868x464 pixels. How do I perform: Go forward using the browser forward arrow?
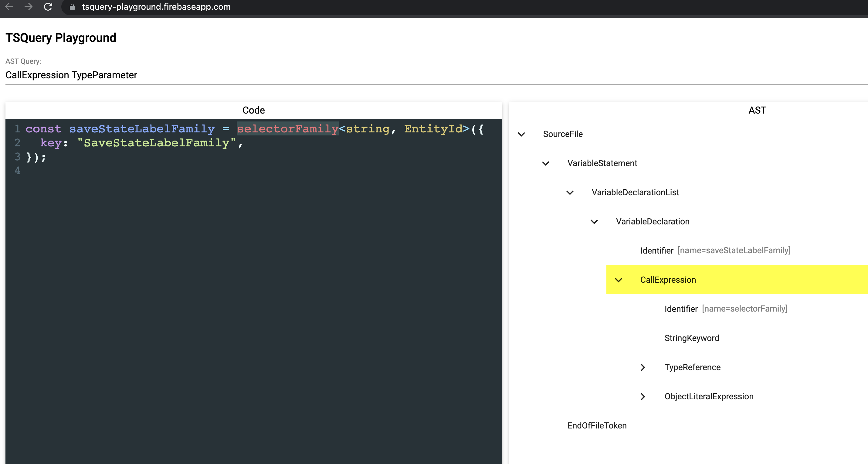(29, 6)
